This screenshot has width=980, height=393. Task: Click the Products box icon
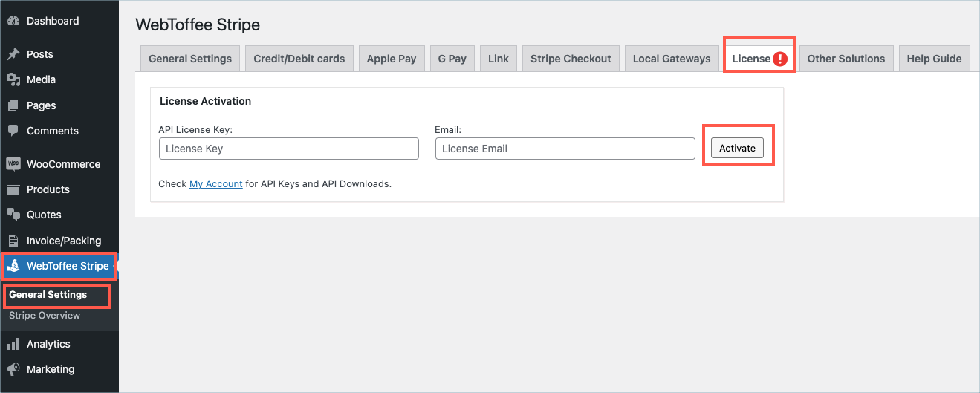13,189
